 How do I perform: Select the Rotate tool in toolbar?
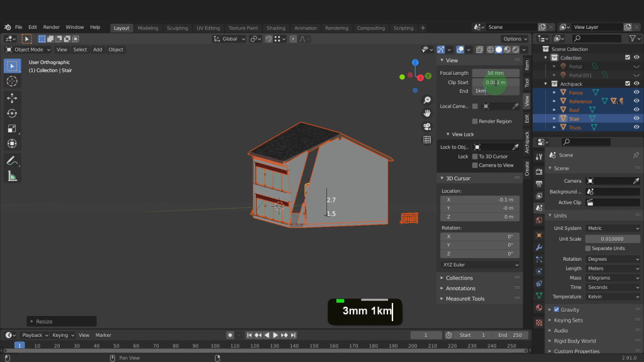(x=12, y=113)
